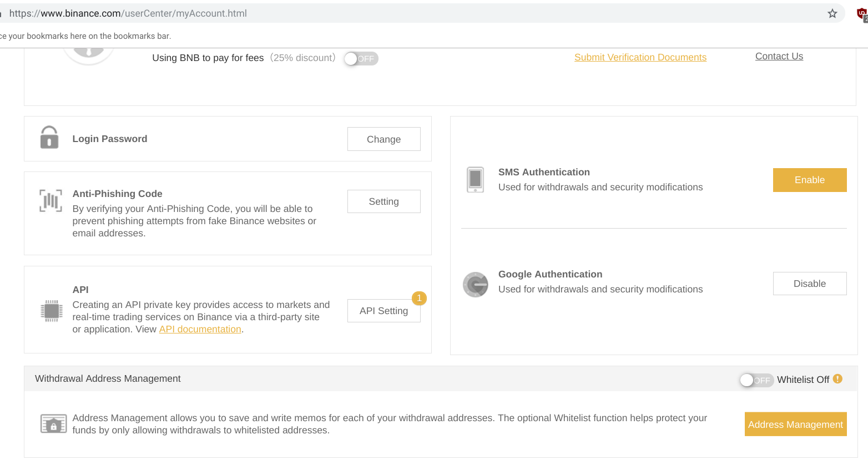Click the (25% discount) text
The width and height of the screenshot is (868, 460).
click(x=302, y=58)
